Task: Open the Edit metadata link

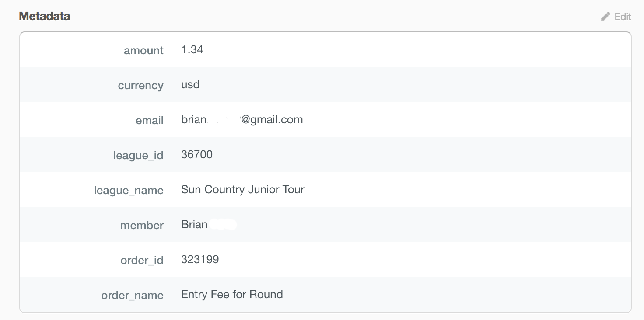Action: click(616, 17)
